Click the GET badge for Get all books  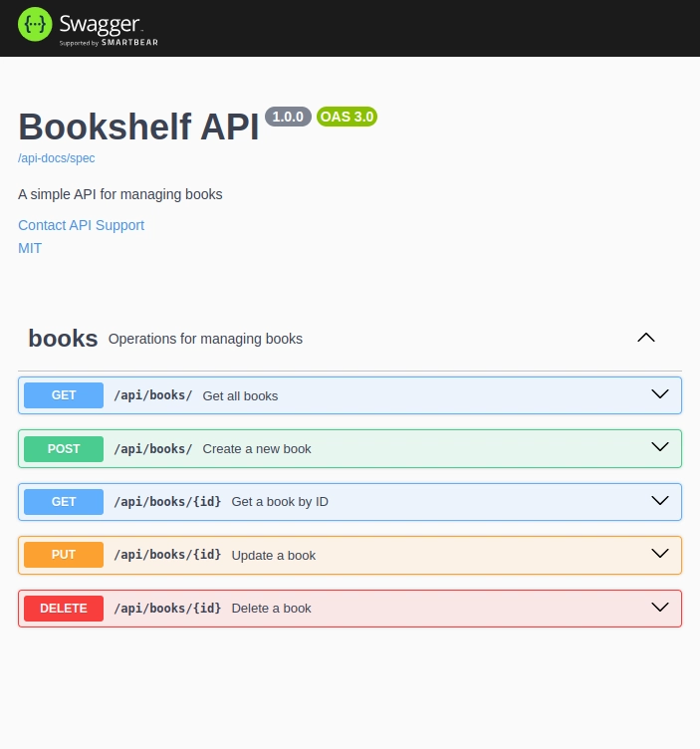click(x=64, y=395)
